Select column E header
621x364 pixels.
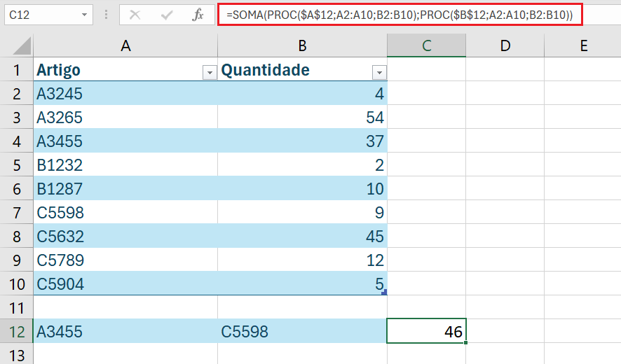pyautogui.click(x=582, y=45)
